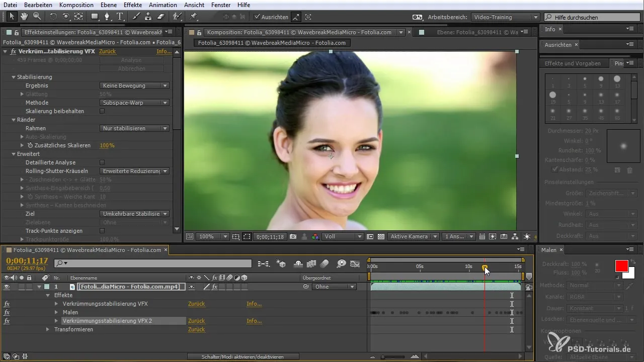Open the Komposition menu
This screenshot has height=362, width=644.
[x=76, y=5]
